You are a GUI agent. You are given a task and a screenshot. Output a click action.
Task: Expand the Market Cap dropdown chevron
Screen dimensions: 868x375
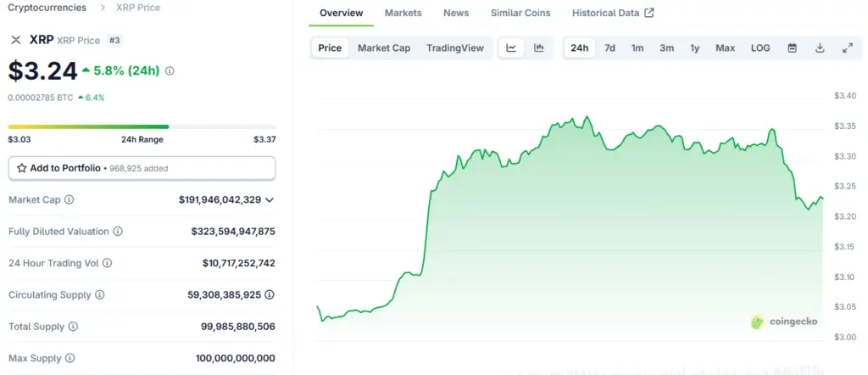point(270,200)
